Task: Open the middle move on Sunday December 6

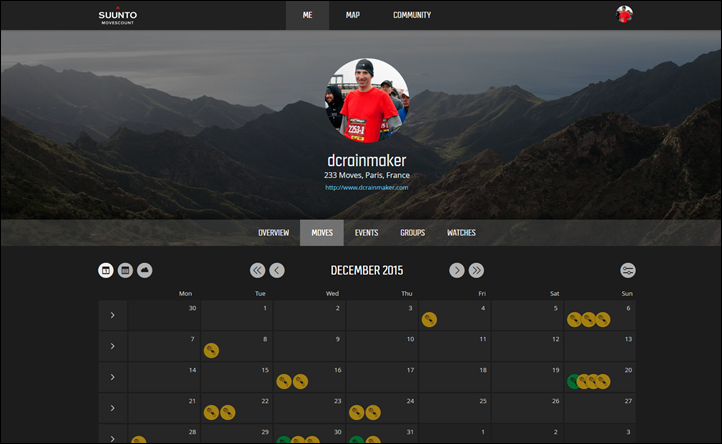Action: click(x=588, y=320)
